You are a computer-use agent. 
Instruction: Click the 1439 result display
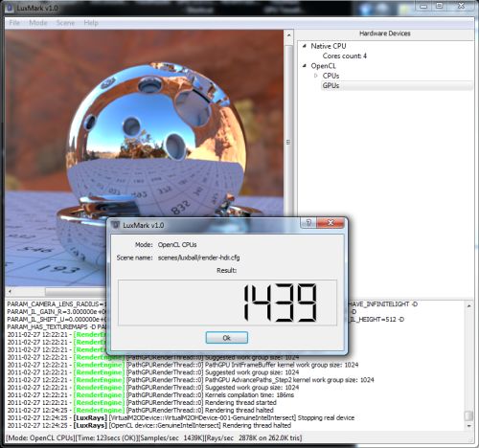tap(227, 302)
